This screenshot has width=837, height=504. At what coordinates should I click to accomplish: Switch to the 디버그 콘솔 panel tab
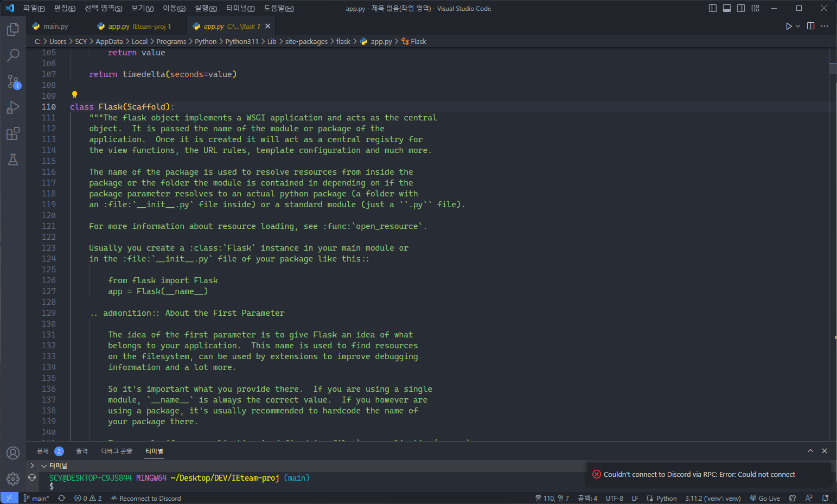[x=117, y=451]
